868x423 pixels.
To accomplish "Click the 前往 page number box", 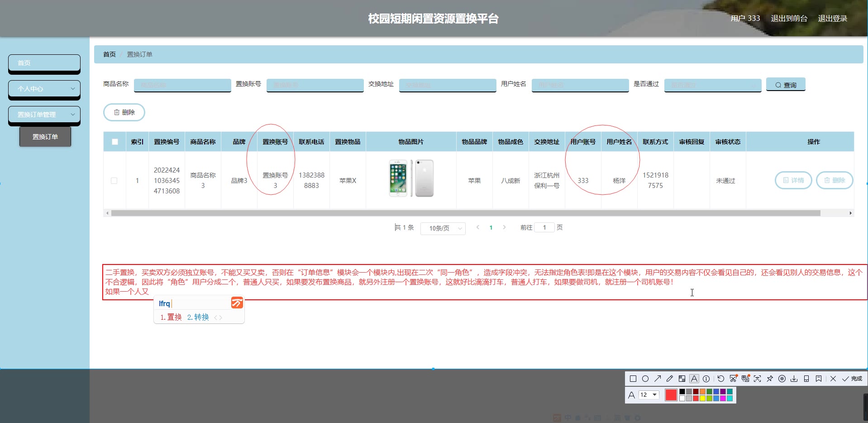I will coord(544,227).
